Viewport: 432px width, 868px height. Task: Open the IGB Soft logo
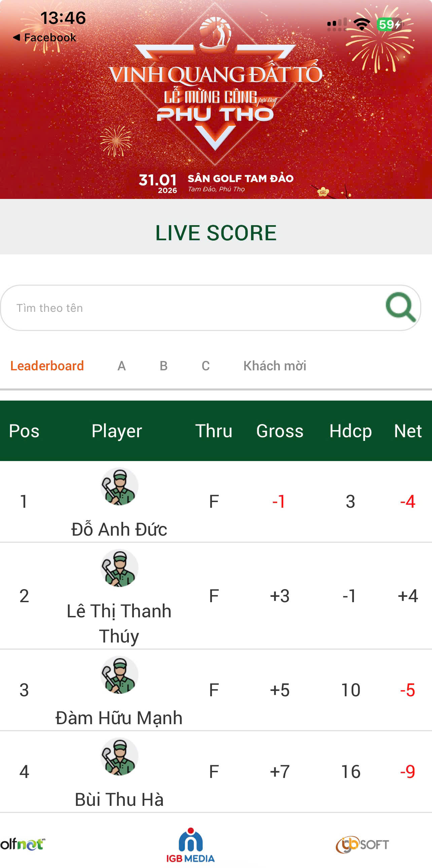pos(362,845)
